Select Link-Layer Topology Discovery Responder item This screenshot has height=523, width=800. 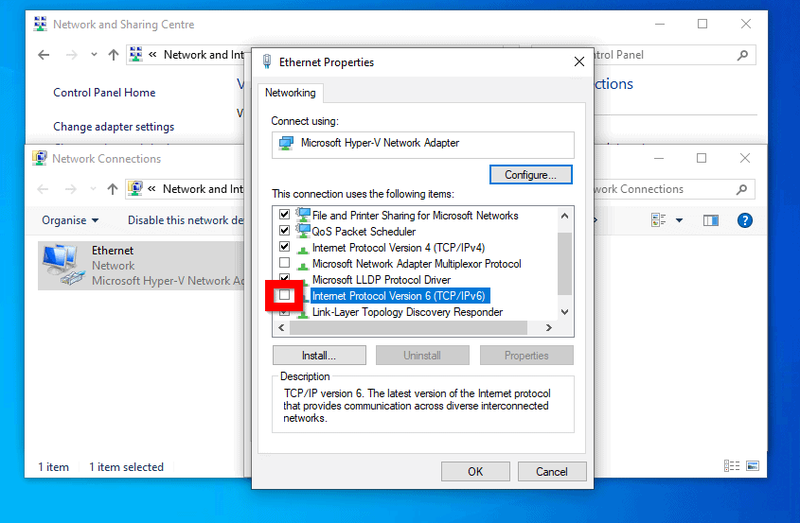pyautogui.click(x=407, y=312)
